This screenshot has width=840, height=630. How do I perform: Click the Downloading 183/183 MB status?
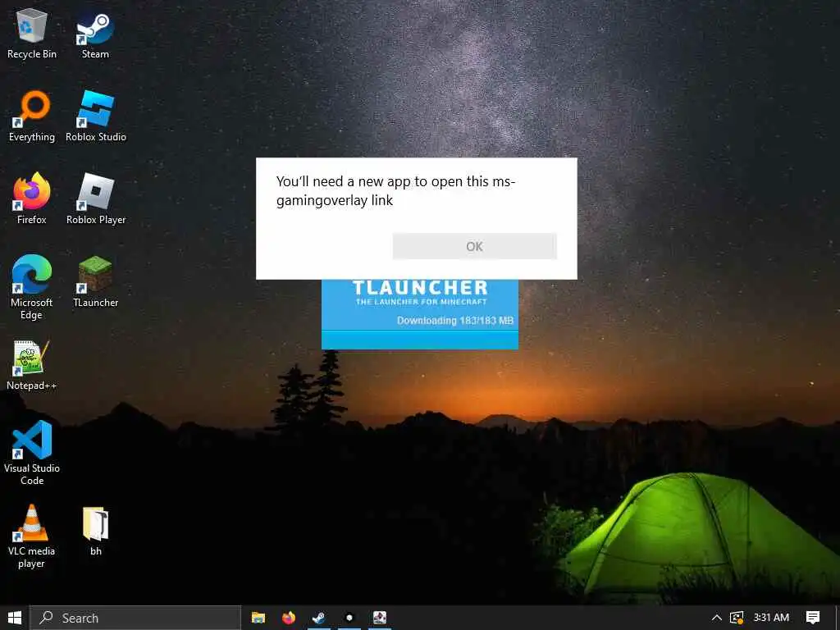click(x=454, y=321)
